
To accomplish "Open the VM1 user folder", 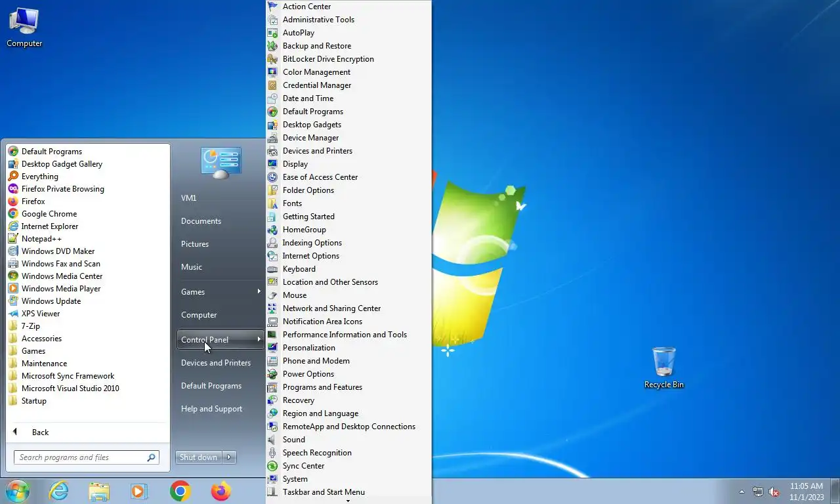I will point(220,198).
